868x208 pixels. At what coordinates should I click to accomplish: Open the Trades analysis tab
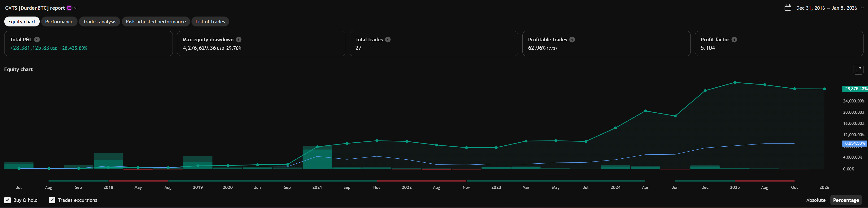(100, 21)
